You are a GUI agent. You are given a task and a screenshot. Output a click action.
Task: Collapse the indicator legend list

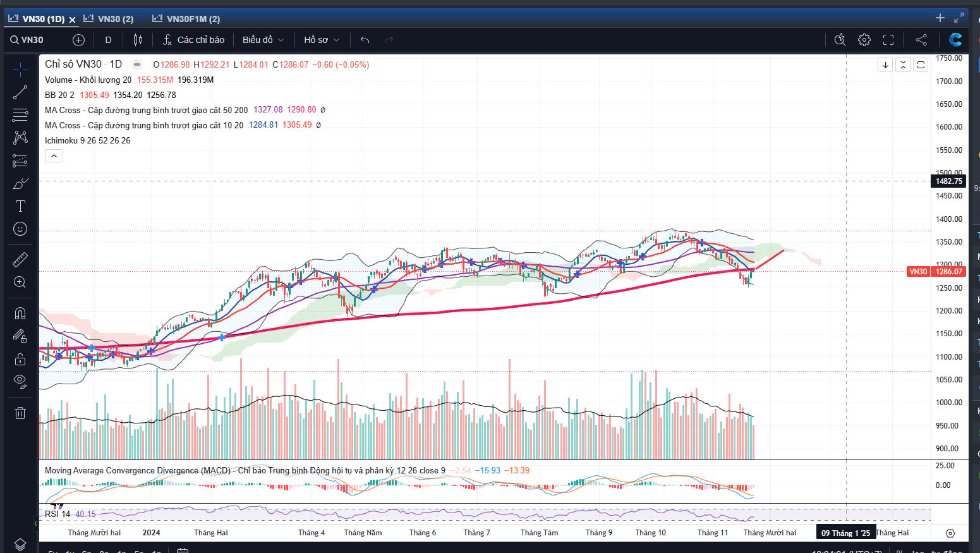click(x=54, y=155)
